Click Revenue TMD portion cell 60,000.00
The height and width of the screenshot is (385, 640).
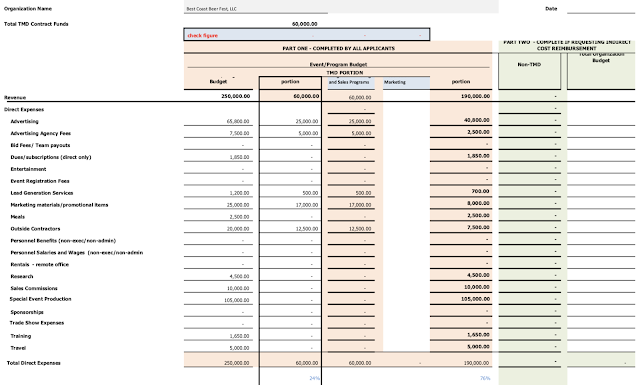pos(290,96)
